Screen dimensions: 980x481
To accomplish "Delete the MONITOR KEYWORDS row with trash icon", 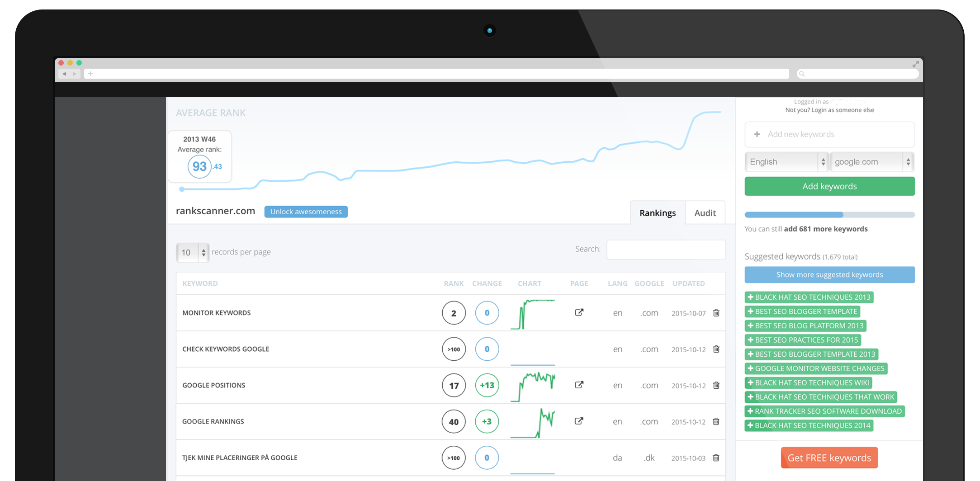I will coord(716,313).
